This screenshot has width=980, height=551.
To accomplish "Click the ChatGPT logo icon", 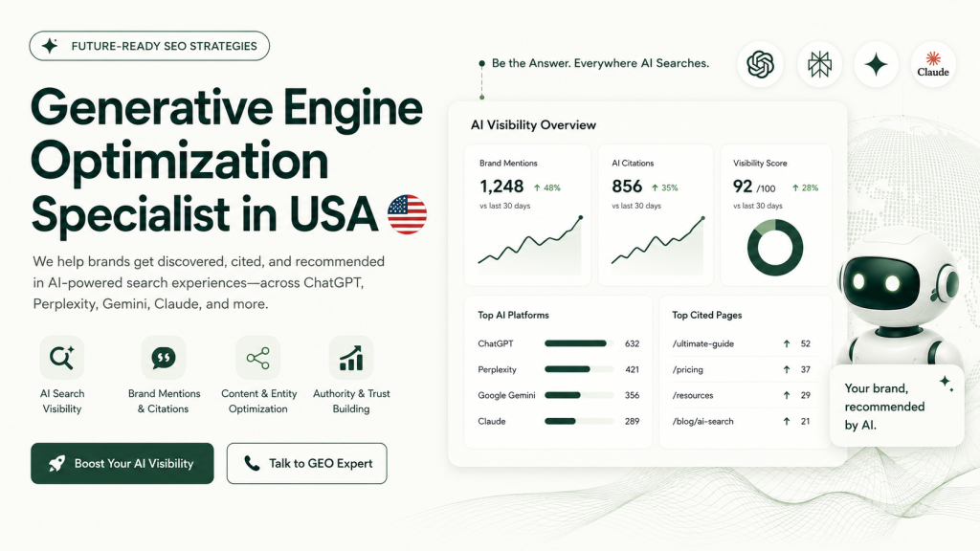I will click(760, 64).
